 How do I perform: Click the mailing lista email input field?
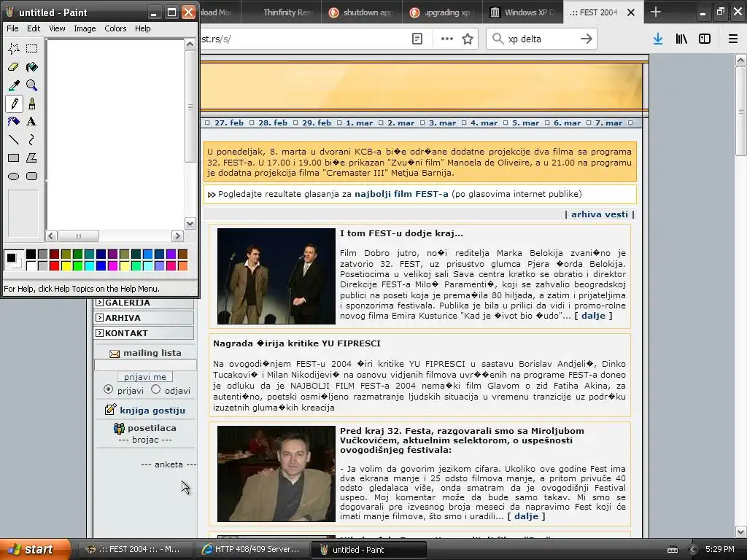[x=145, y=365]
